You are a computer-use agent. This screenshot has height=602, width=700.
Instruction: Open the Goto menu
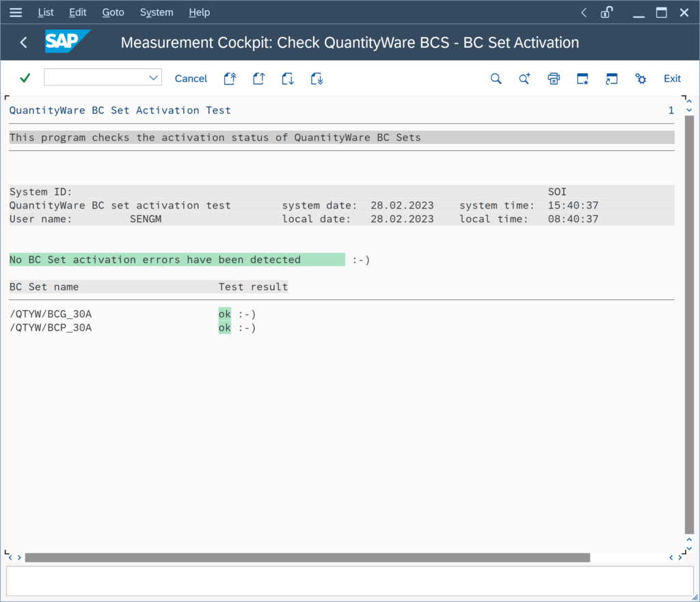tap(113, 12)
